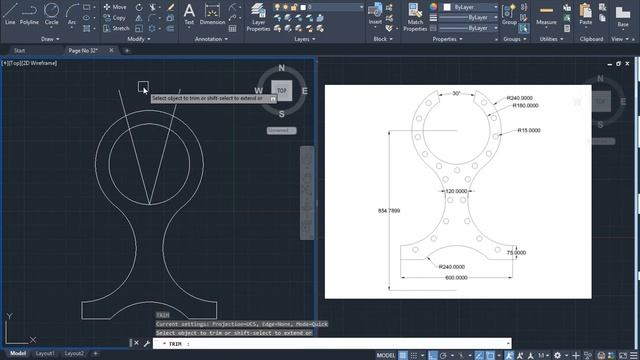Toggle layer 0 freeze sun icon
The image size is (640, 360).
tap(285, 7)
